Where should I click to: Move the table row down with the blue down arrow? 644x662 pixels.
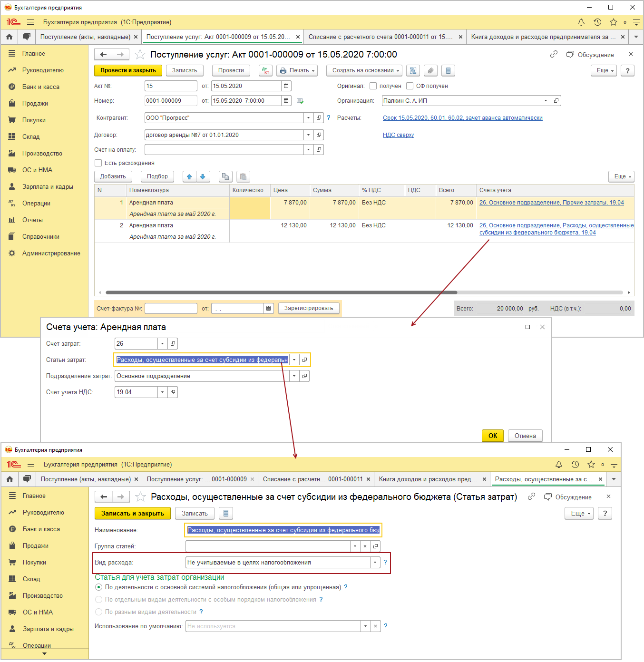[x=203, y=176]
